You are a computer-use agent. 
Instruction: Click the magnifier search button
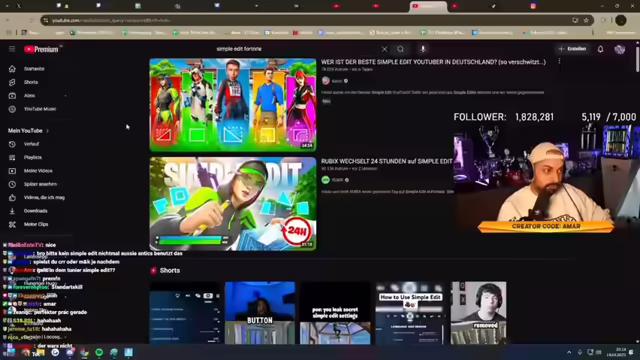point(400,49)
